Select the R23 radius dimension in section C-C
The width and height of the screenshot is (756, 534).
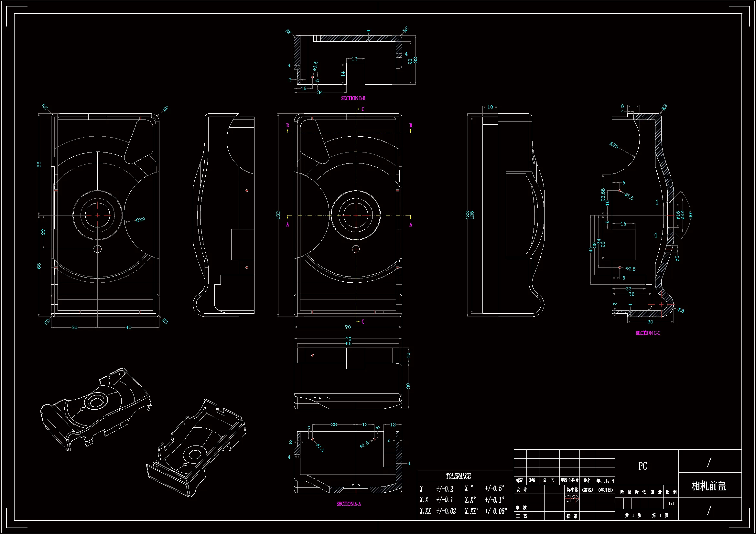coord(613,145)
